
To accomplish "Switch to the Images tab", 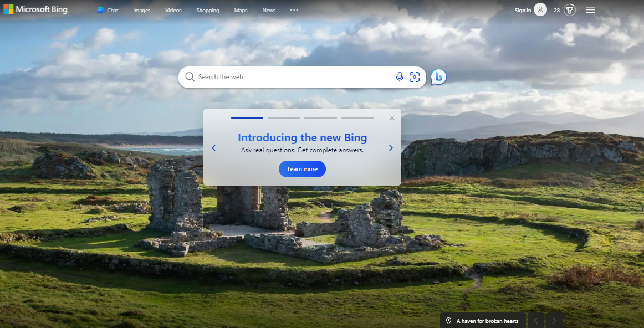I will (141, 10).
